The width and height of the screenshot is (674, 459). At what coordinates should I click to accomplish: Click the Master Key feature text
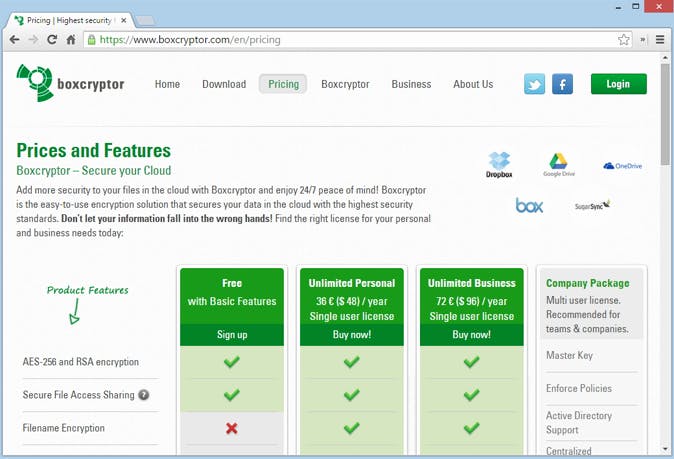[569, 355]
